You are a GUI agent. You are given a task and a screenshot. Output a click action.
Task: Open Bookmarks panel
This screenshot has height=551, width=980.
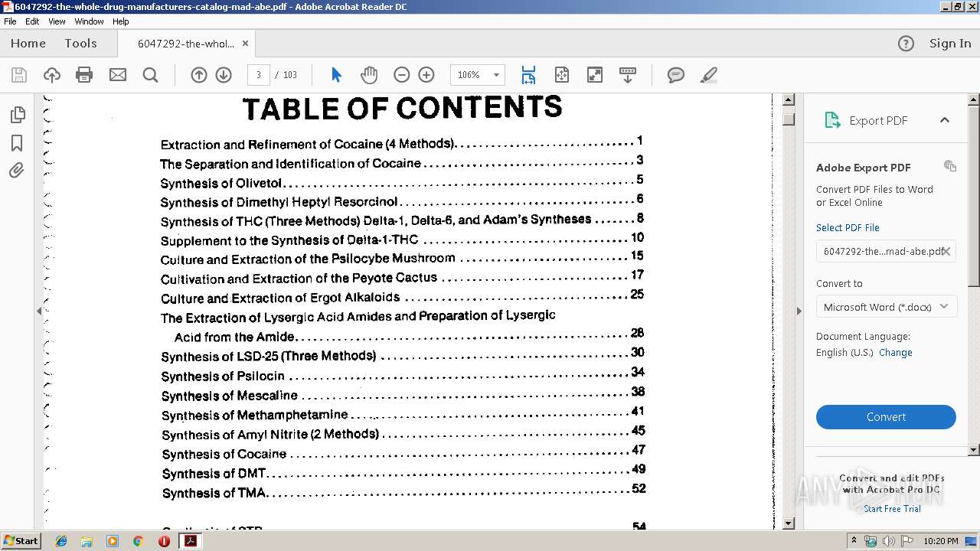pos(17,143)
